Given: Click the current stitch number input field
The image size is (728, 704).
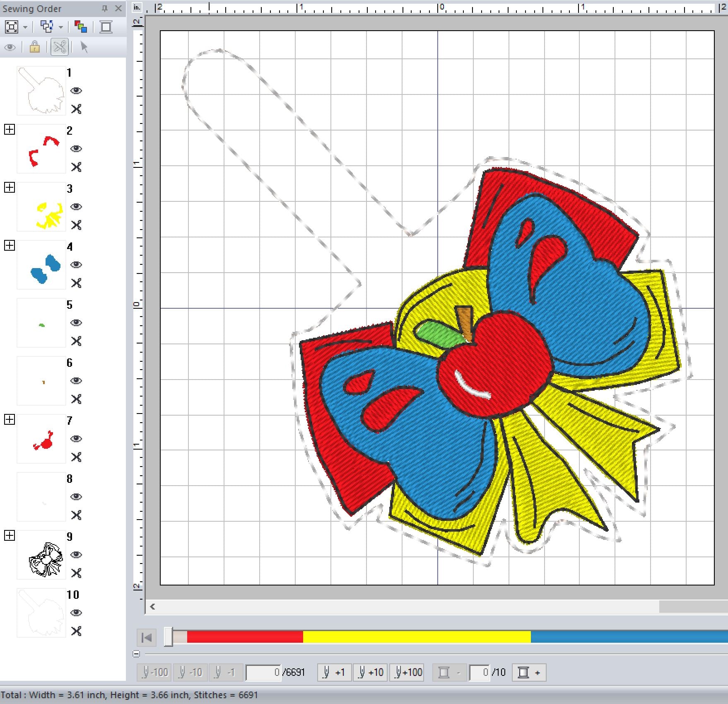Looking at the screenshot, I should (x=263, y=673).
